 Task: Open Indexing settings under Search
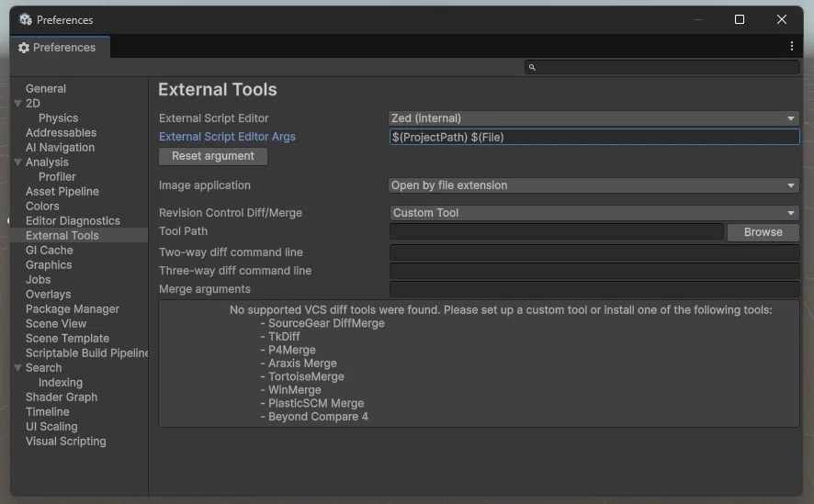pyautogui.click(x=61, y=382)
